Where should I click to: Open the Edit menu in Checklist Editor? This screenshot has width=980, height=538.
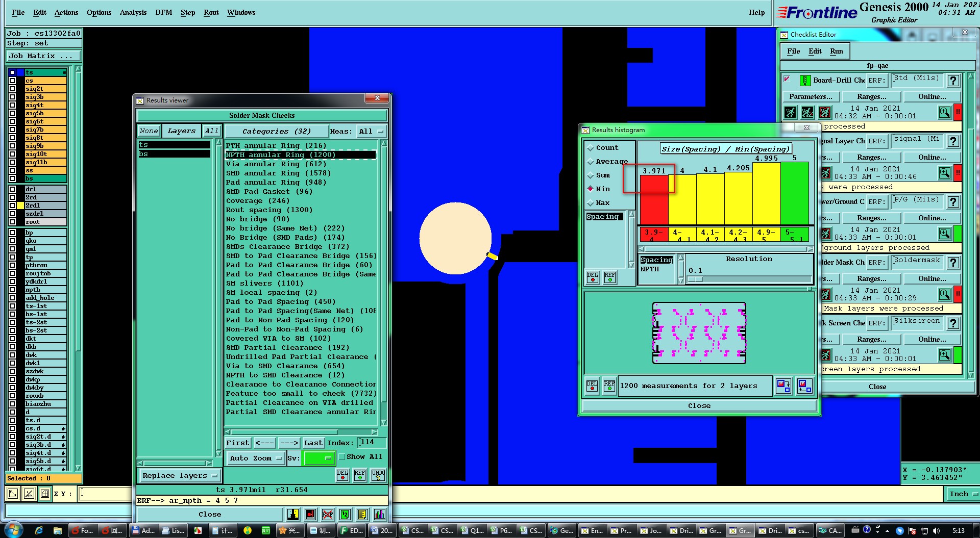pyautogui.click(x=815, y=51)
